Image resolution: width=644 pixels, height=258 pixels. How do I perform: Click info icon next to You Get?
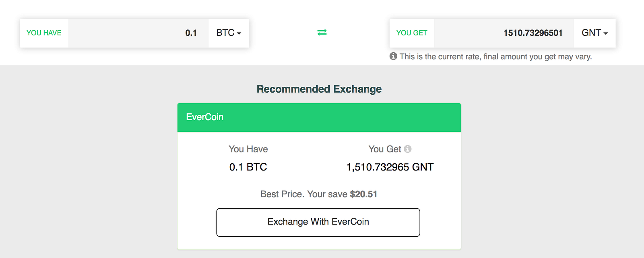click(408, 149)
